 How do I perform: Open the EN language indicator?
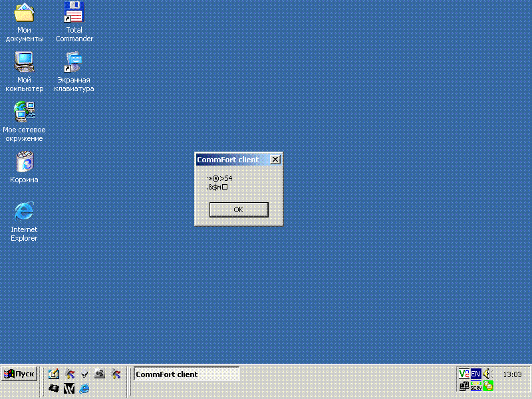[475, 374]
